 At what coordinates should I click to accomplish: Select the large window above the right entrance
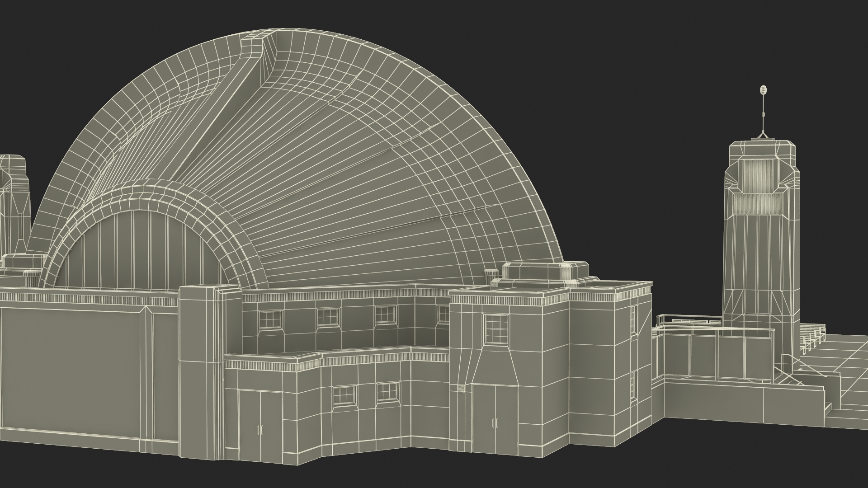[x=496, y=328]
